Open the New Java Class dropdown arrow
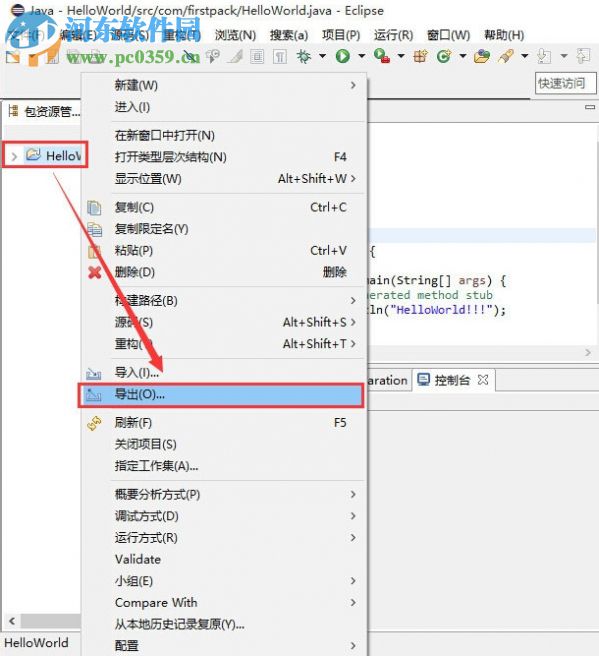 point(463,56)
